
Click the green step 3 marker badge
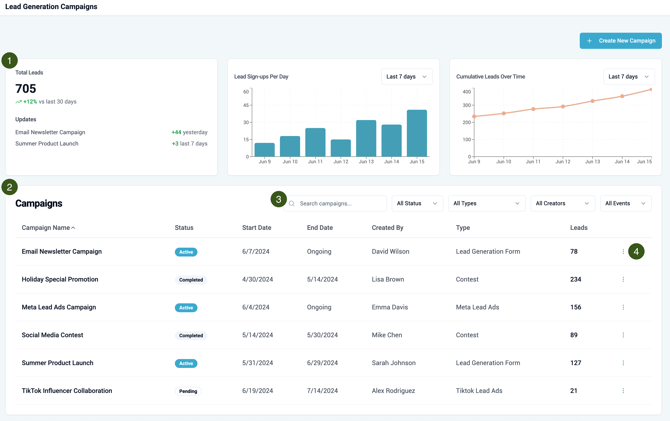coord(279,199)
